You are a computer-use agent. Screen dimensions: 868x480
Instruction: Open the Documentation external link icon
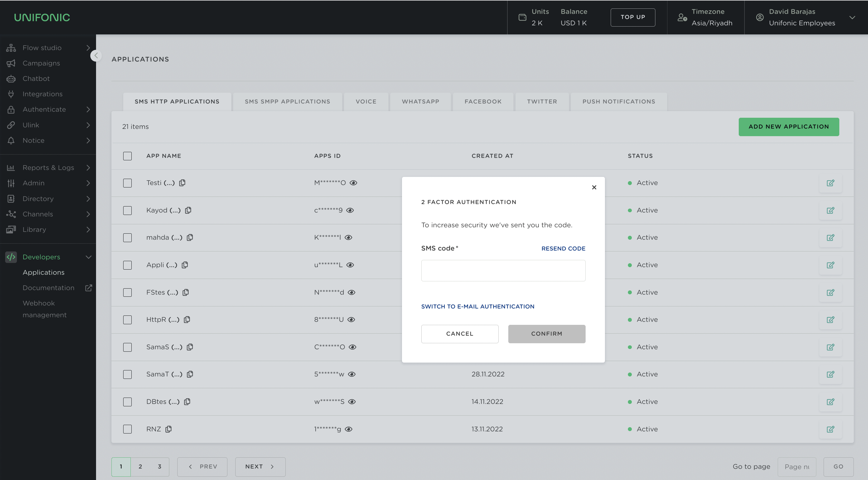point(88,288)
